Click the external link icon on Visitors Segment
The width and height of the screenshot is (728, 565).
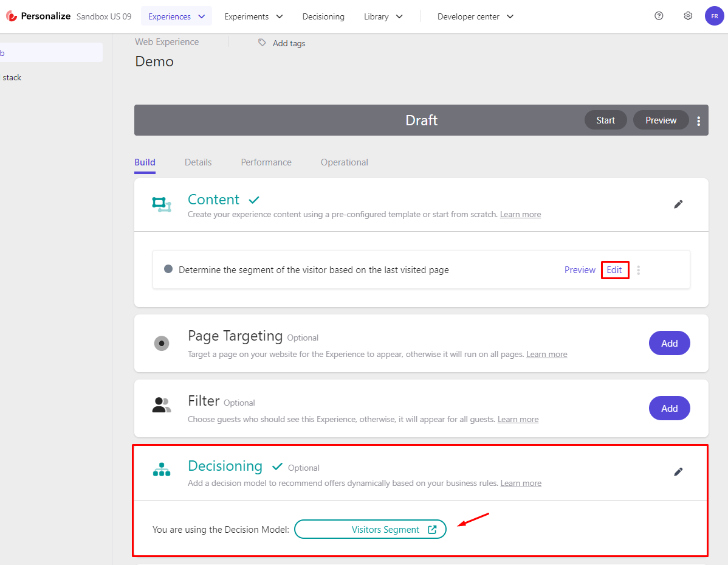[433, 529]
